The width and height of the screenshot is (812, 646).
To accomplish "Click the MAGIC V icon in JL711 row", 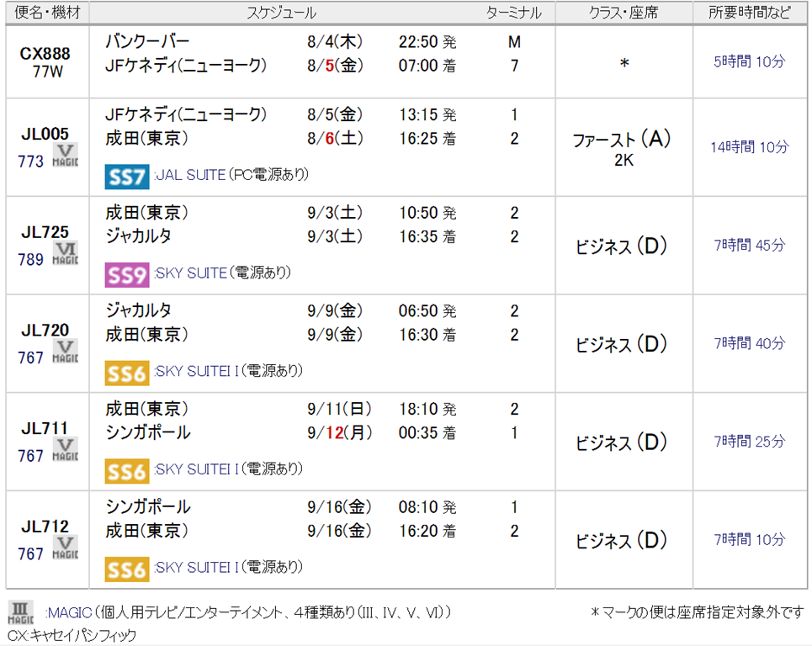I will tap(66, 449).
